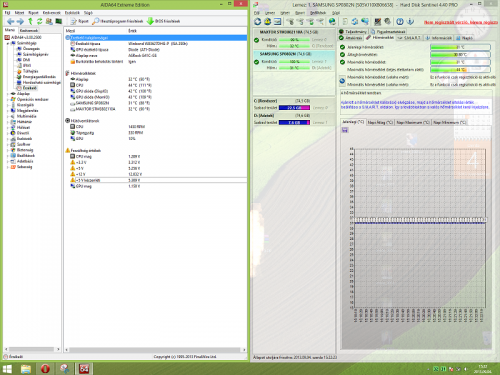Expand the Hálózat tree node

coord(8,127)
